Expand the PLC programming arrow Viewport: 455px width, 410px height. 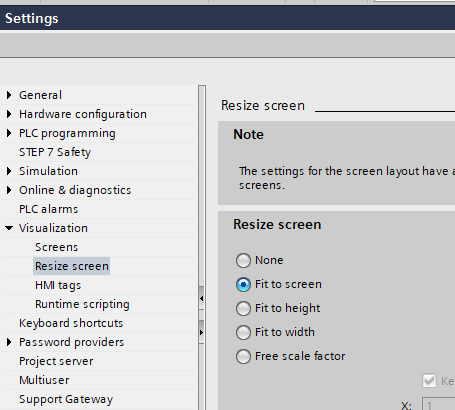coord(9,133)
